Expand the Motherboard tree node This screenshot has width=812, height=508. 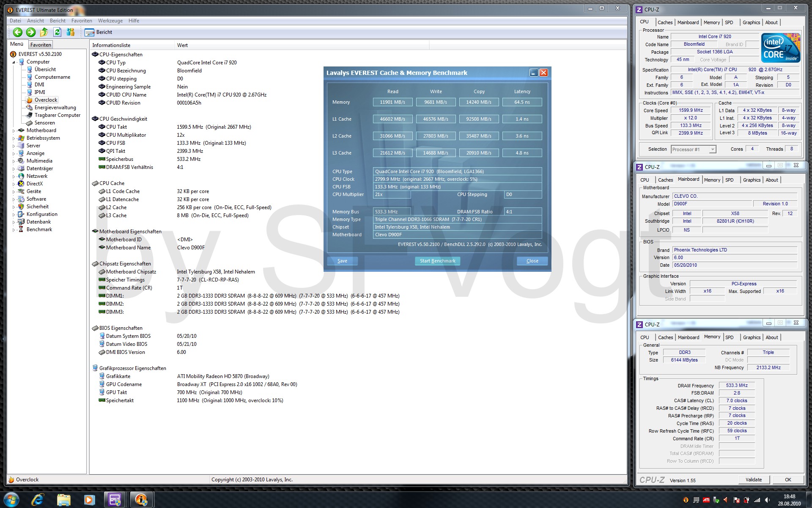[x=14, y=131]
